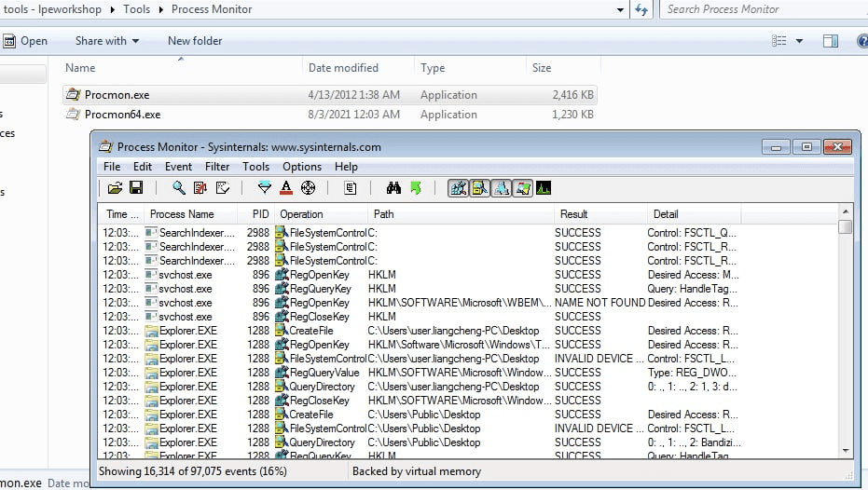Open the Event menu
Image resolution: width=868 pixels, height=490 pixels.
point(178,167)
